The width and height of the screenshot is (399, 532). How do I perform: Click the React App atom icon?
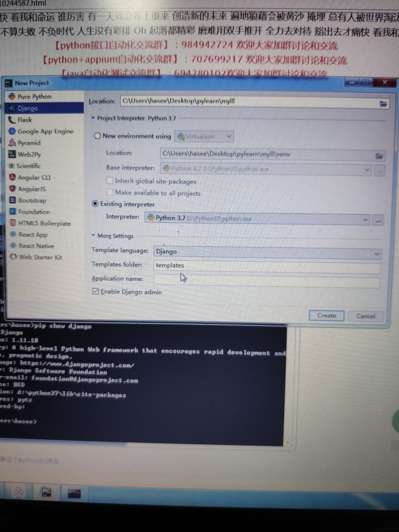click(13, 234)
